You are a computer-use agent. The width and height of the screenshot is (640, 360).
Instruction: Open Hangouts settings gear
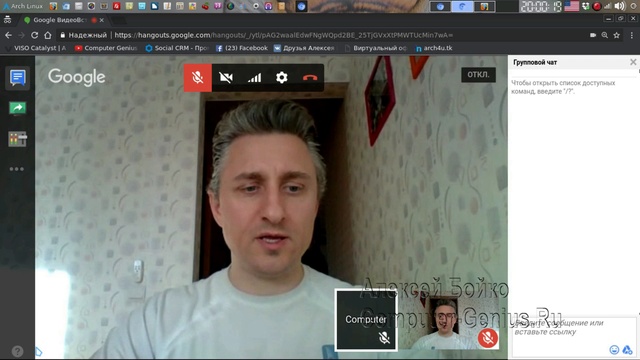click(282, 78)
